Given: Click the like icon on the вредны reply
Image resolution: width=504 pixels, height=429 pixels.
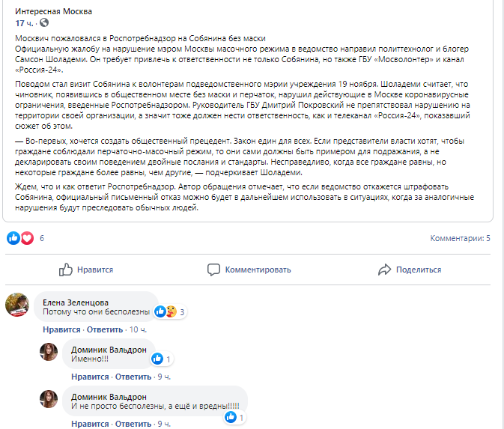Looking at the screenshot, I should click(x=231, y=417).
